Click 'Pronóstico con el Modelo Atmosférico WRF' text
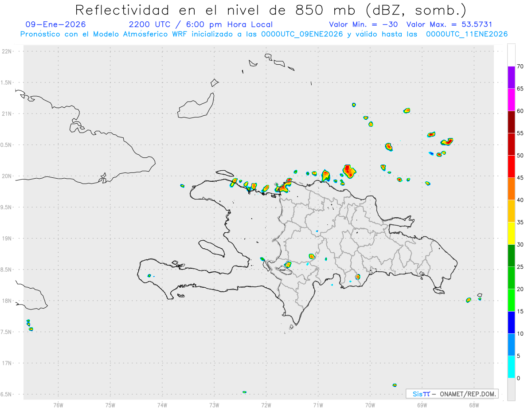 point(105,34)
